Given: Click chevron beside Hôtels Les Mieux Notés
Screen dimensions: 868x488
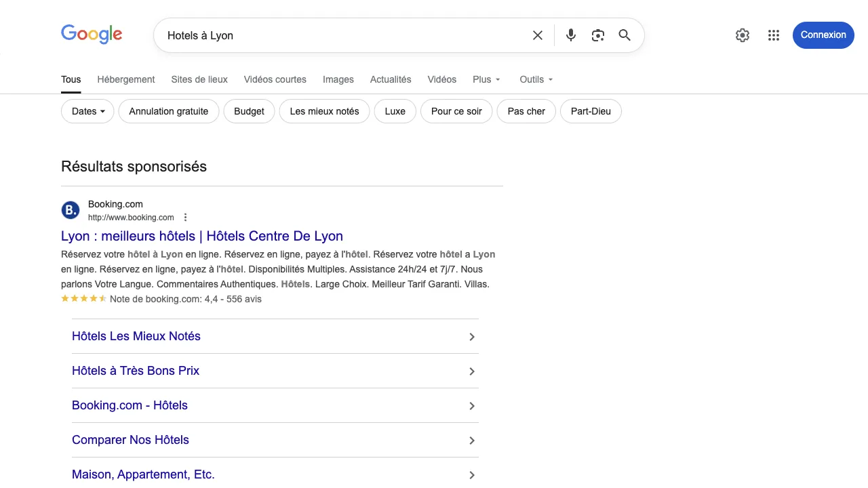Looking at the screenshot, I should [x=472, y=337].
